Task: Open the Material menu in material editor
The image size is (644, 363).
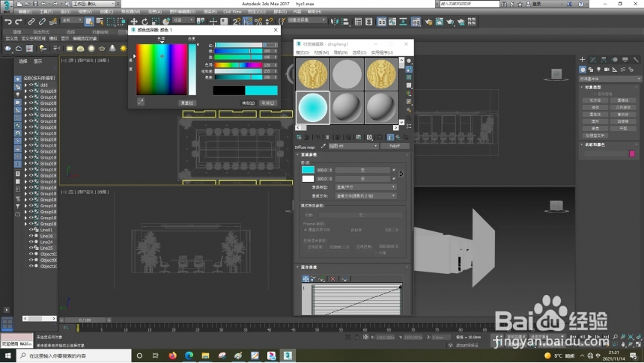Action: 321,52
